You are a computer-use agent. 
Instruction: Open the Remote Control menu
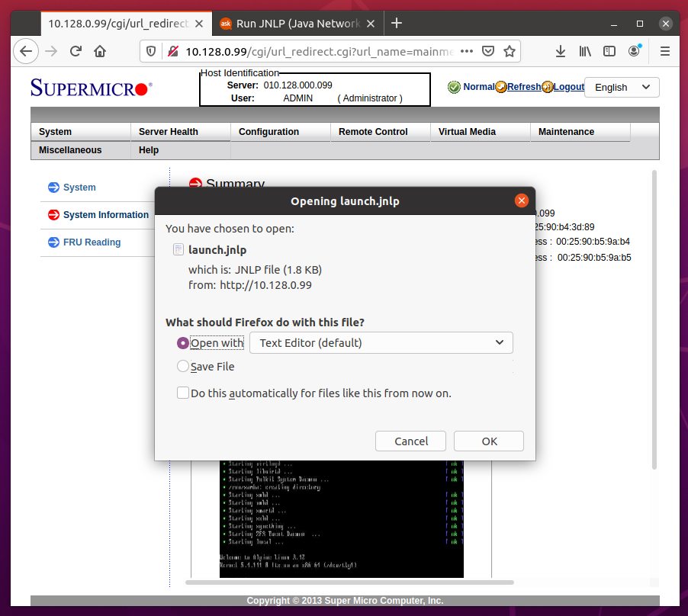(381, 132)
